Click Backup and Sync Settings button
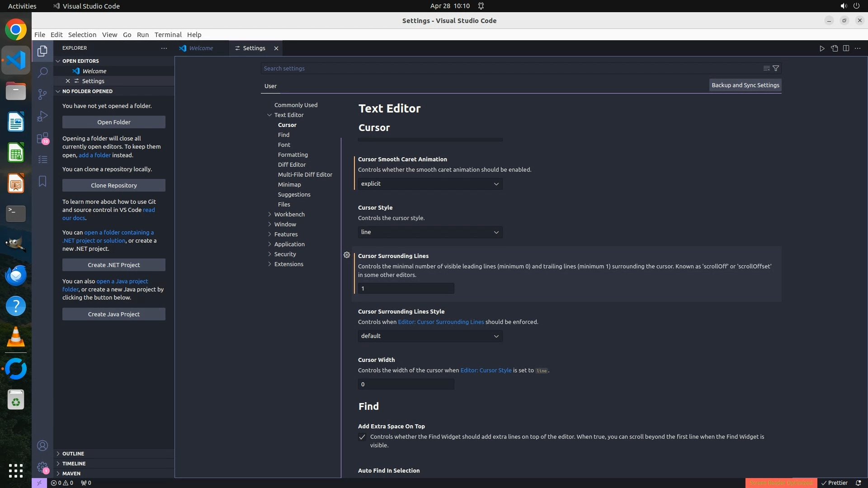 [745, 85]
